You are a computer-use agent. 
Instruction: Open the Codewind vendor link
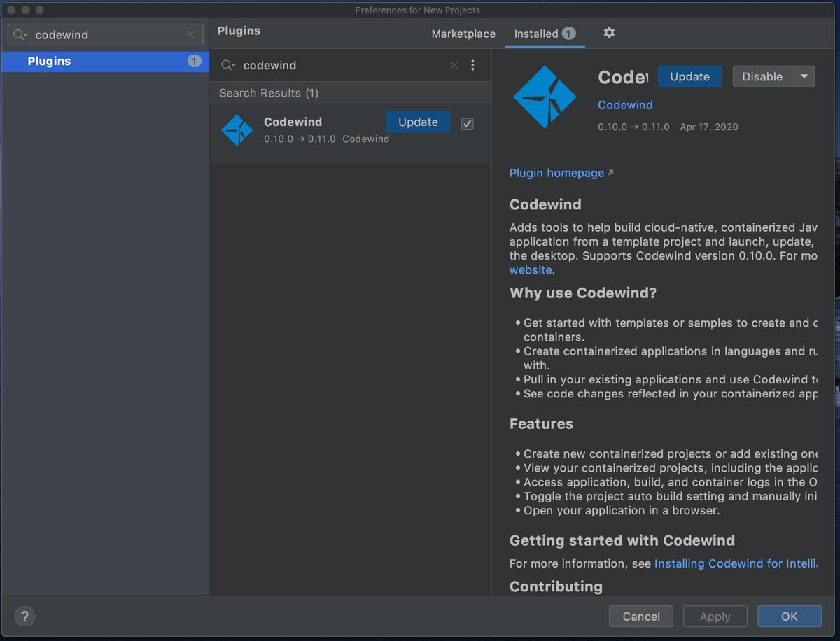pos(625,105)
